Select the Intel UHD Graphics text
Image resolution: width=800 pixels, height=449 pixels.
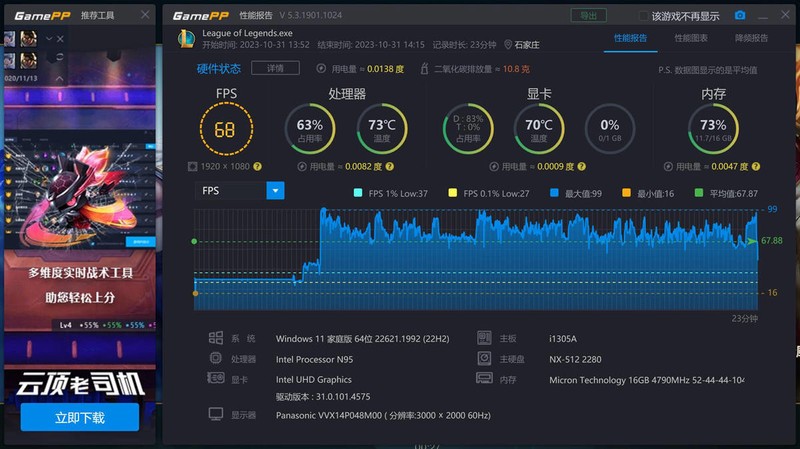pos(314,379)
